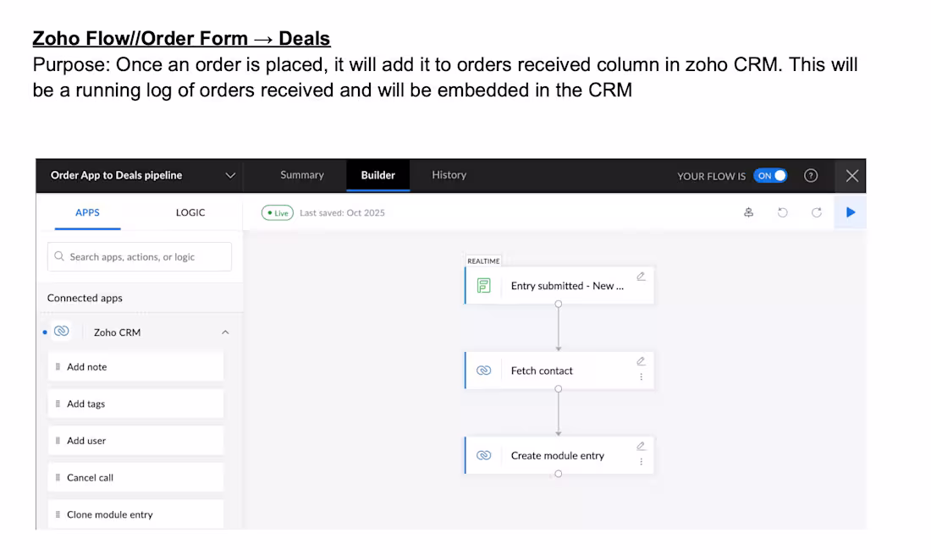Click the Zoho Forms icon on the trigger card
931x560 pixels.
point(482,286)
